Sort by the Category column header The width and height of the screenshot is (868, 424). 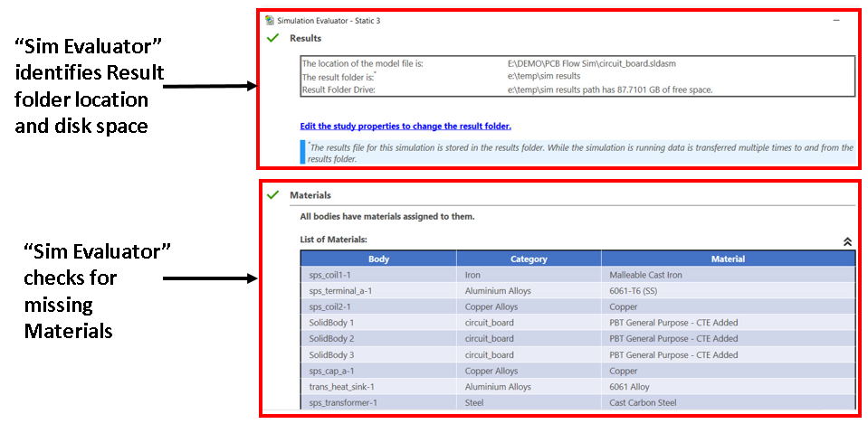529,259
